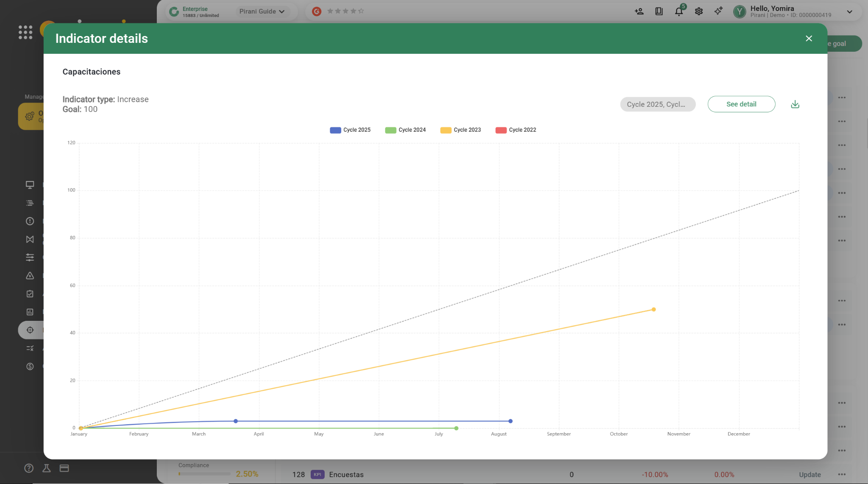Image resolution: width=868 pixels, height=484 pixels.
Task: Open the apps grid menu
Action: (x=25, y=32)
